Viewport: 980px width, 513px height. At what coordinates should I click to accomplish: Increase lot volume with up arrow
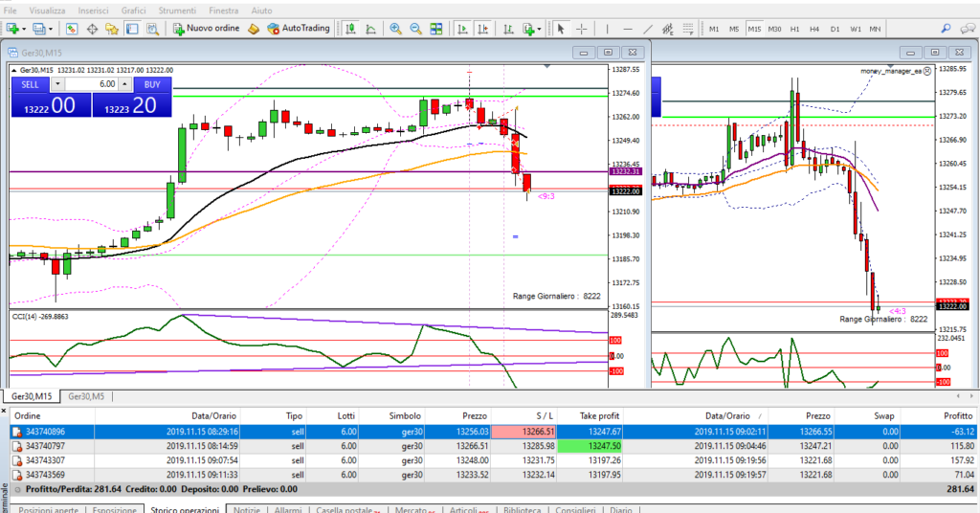125,84
